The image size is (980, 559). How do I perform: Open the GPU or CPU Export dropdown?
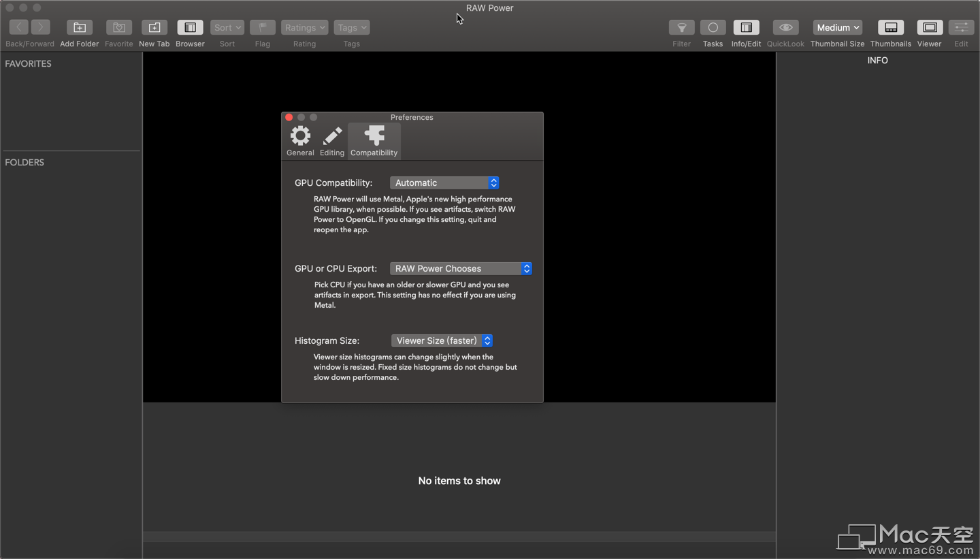(x=461, y=268)
